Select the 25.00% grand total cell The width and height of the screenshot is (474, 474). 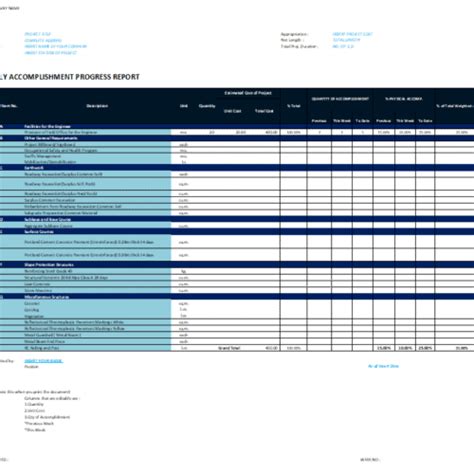425,348
